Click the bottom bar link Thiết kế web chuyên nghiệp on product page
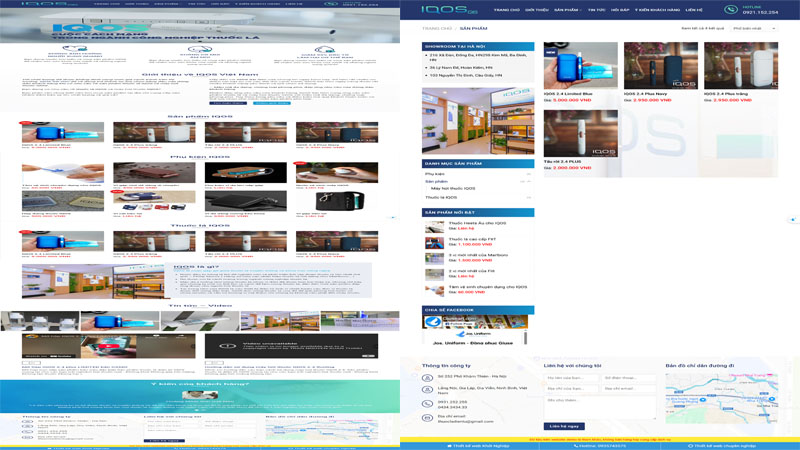This screenshot has height=450, width=800. [721, 446]
